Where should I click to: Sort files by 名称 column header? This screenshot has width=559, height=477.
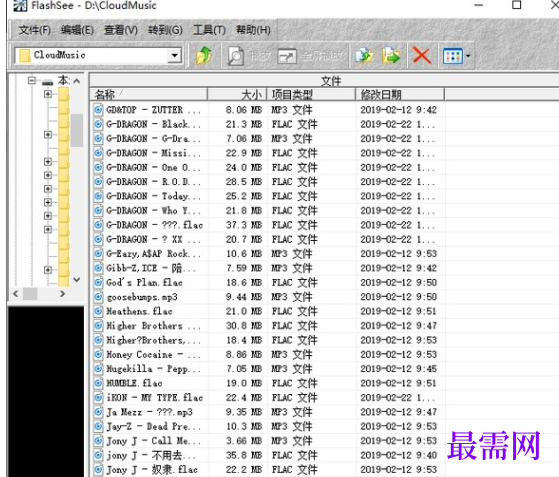click(x=149, y=94)
